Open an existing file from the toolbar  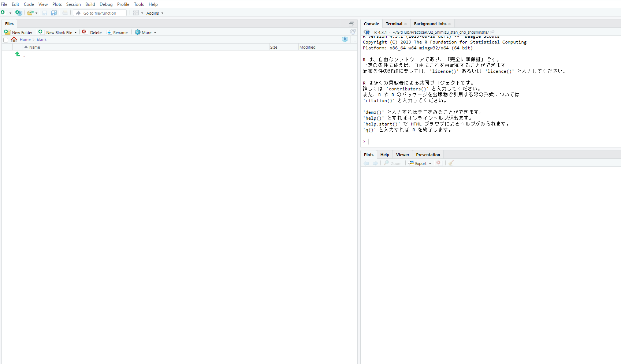30,13
